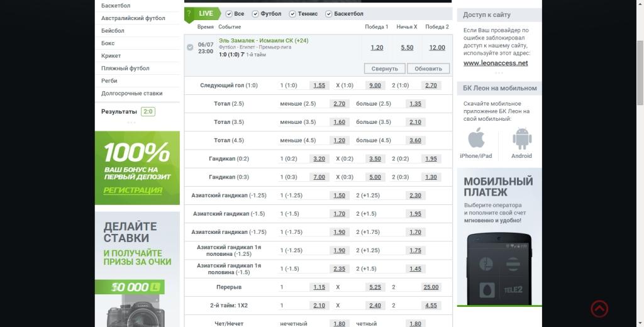The height and width of the screenshot is (327, 644).
Task: Select Перерыв 2 odds 25.00
Action: coord(431,287)
